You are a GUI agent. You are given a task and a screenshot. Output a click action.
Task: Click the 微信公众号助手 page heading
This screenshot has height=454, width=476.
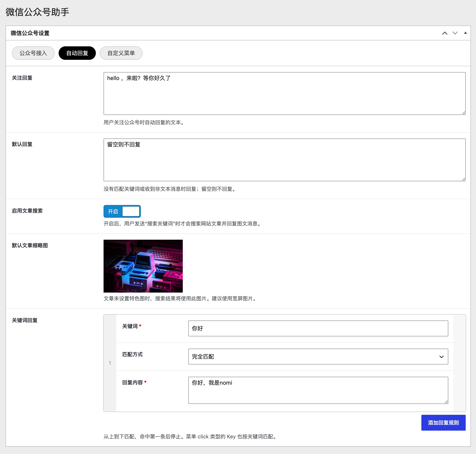(x=37, y=12)
